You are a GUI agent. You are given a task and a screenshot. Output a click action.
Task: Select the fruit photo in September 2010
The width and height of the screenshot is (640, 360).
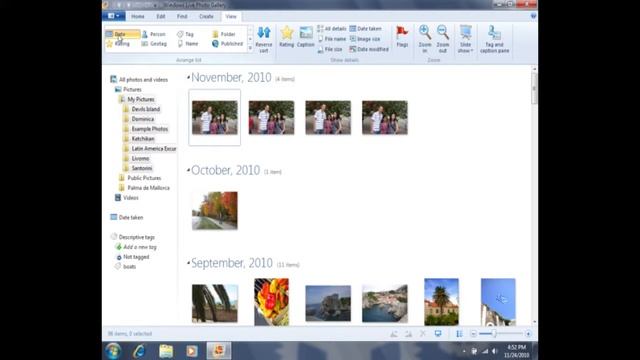click(271, 302)
